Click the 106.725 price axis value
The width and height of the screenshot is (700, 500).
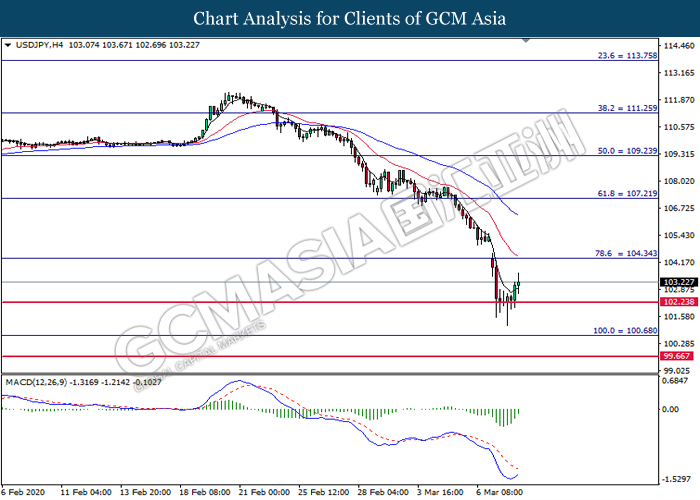pyautogui.click(x=679, y=208)
